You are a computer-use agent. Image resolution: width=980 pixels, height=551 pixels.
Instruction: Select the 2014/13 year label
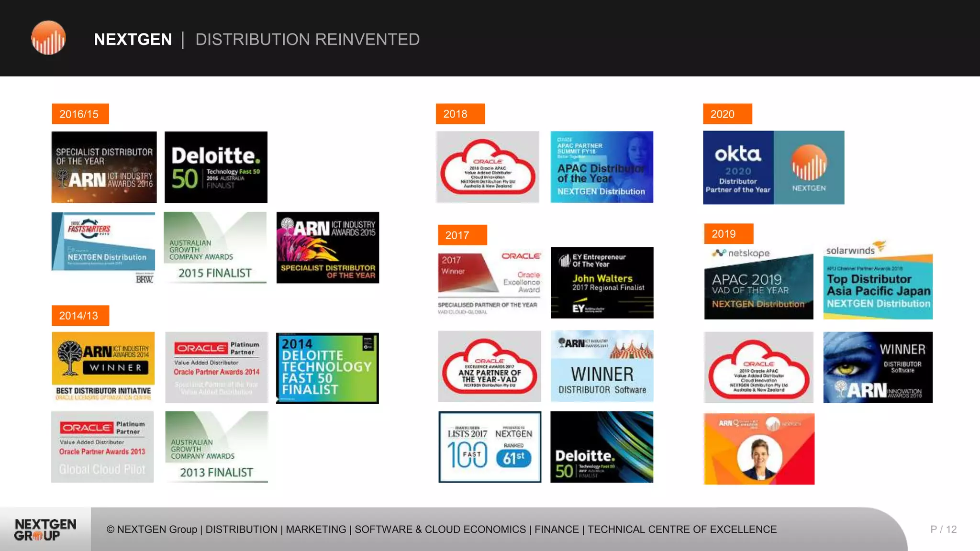pyautogui.click(x=80, y=316)
